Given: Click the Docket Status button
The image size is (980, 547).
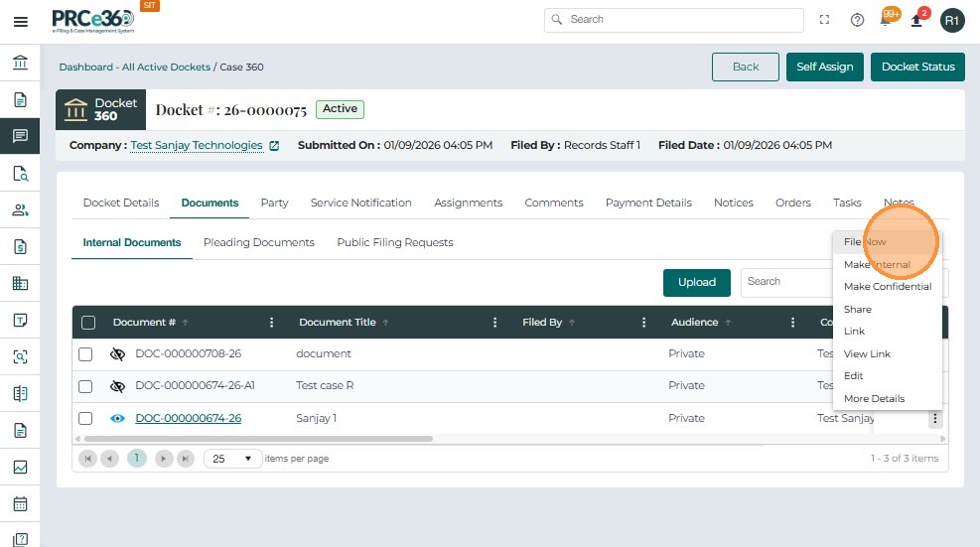Looking at the screenshot, I should click(917, 67).
